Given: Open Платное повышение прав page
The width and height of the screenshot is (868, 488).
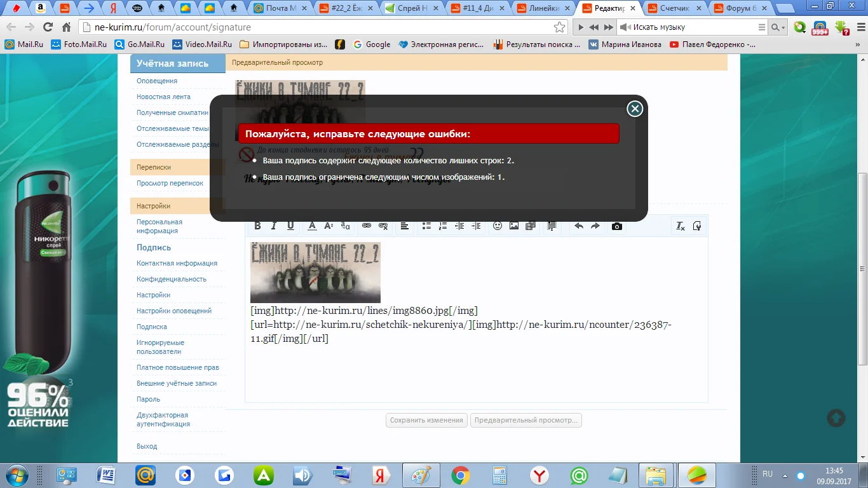Looking at the screenshot, I should [178, 367].
